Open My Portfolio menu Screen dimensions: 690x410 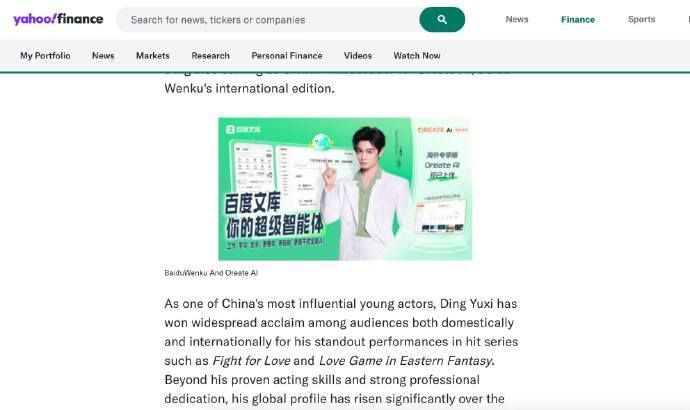[x=45, y=55]
